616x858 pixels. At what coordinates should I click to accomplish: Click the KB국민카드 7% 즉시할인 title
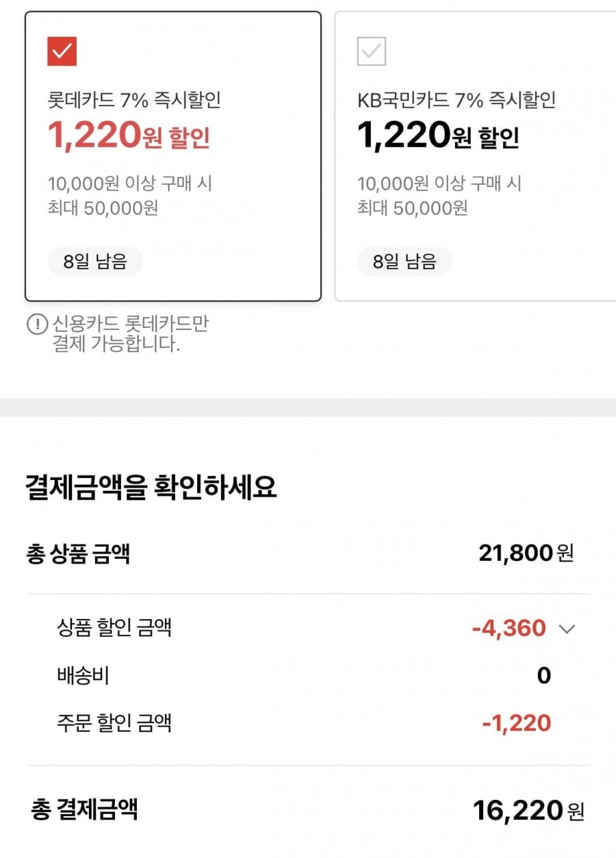(x=457, y=101)
